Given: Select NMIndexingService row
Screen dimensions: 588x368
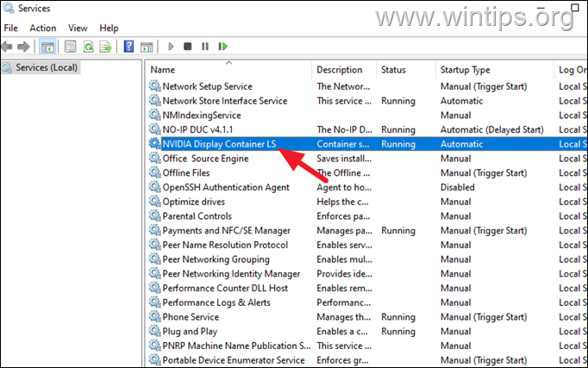Looking at the screenshot, I should click(x=368, y=115).
